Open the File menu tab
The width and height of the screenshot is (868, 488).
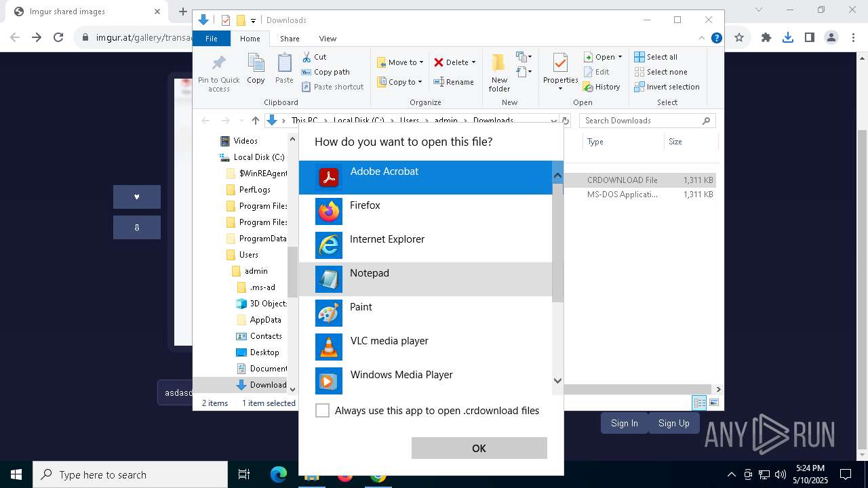(212, 39)
